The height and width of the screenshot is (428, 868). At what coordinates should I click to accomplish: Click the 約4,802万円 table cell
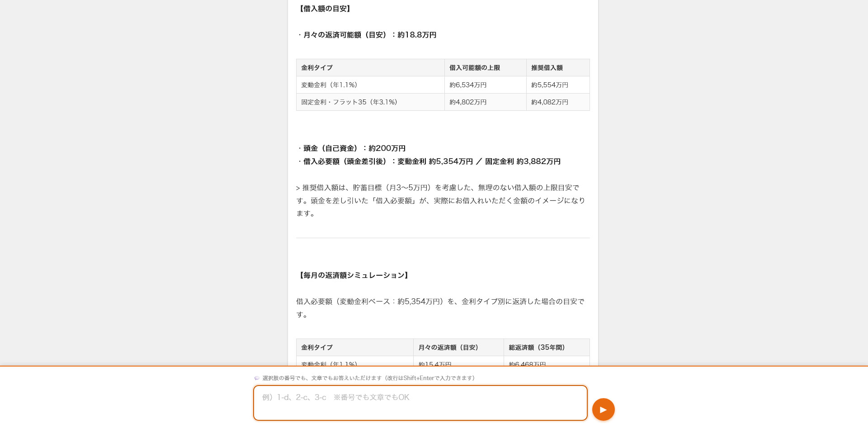pyautogui.click(x=486, y=102)
